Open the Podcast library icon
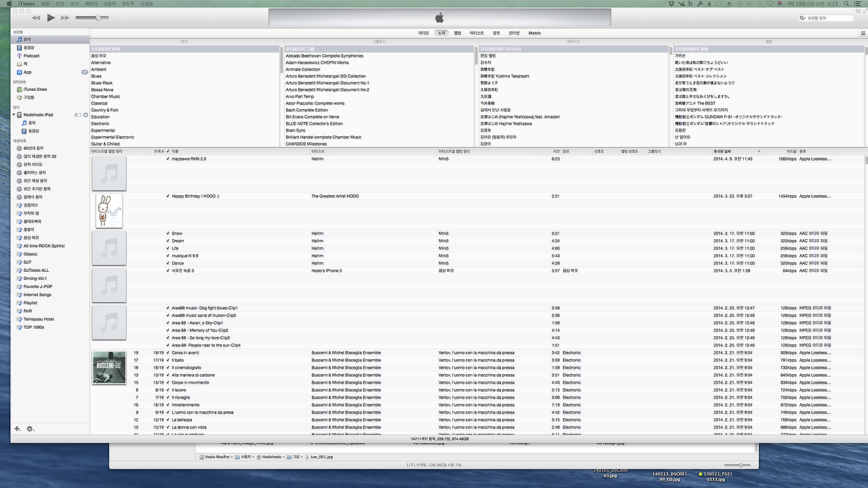Screen dimensions: 868x488 click(x=20, y=56)
